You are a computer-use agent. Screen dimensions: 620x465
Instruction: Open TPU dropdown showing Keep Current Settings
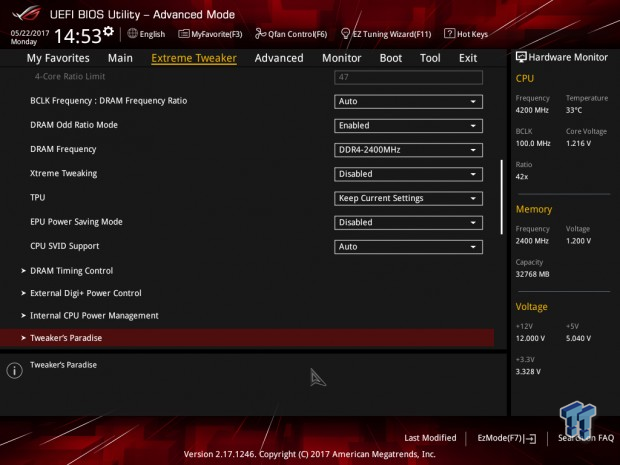pos(408,198)
